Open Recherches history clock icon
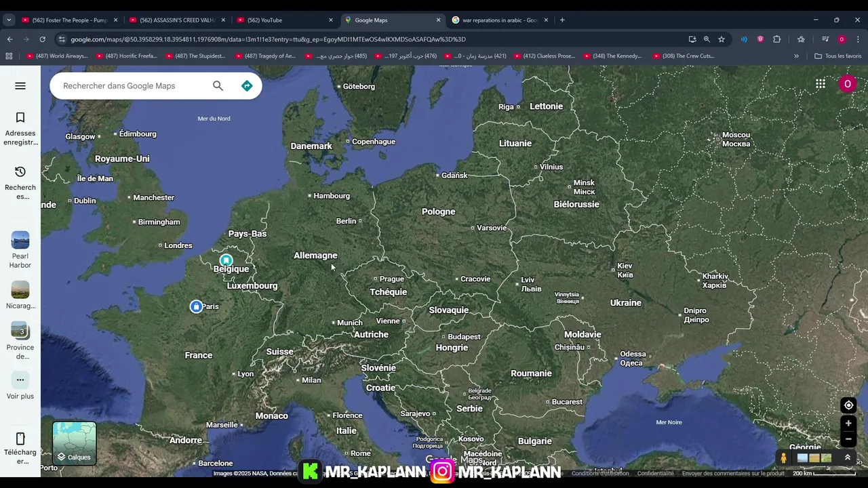 tap(20, 171)
